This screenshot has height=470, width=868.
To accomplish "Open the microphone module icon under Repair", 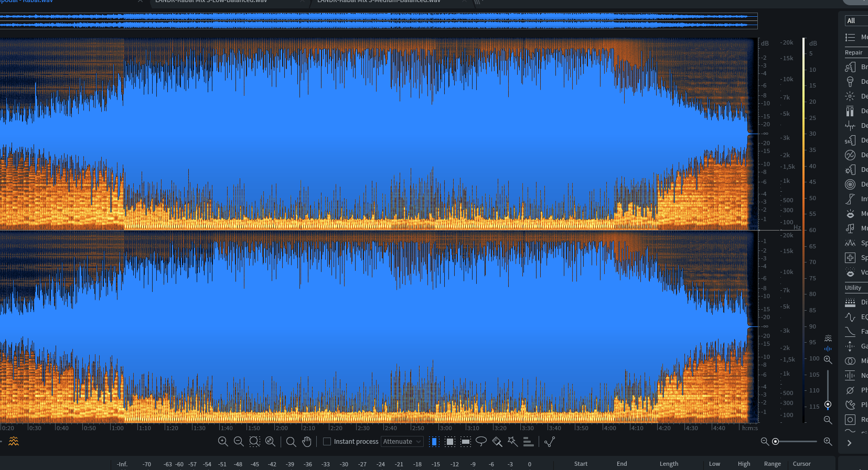I will 850,81.
